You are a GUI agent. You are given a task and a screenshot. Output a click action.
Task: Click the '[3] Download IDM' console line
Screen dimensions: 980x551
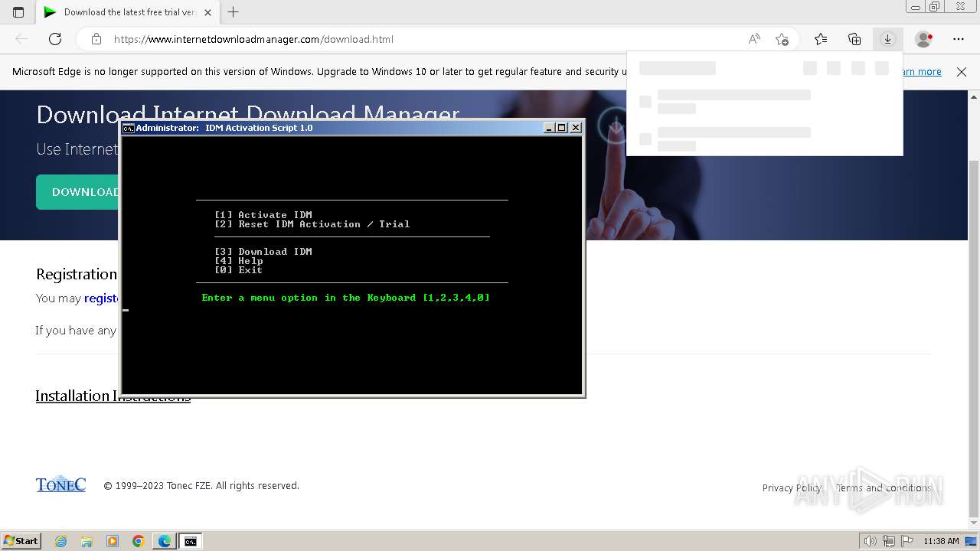click(263, 252)
